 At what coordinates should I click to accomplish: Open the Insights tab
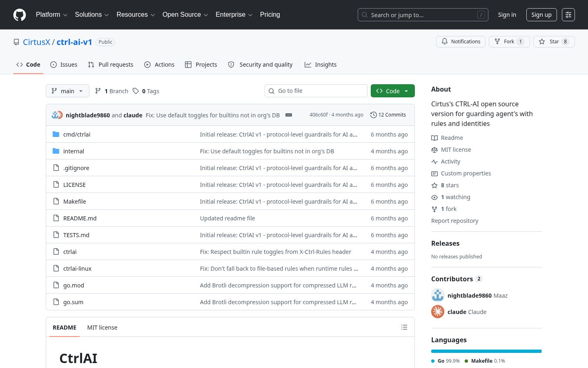pos(321,65)
